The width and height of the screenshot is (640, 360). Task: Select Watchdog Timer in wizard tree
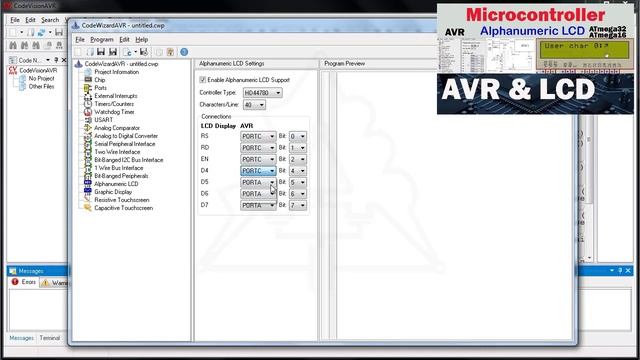[x=114, y=112]
